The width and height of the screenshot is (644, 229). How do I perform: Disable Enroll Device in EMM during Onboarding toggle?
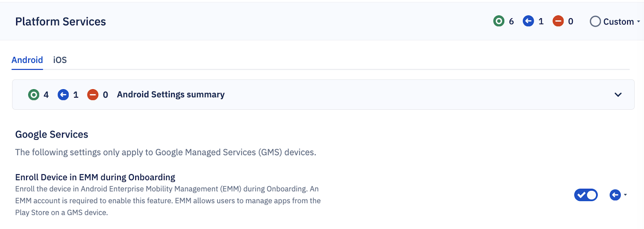pos(586,195)
